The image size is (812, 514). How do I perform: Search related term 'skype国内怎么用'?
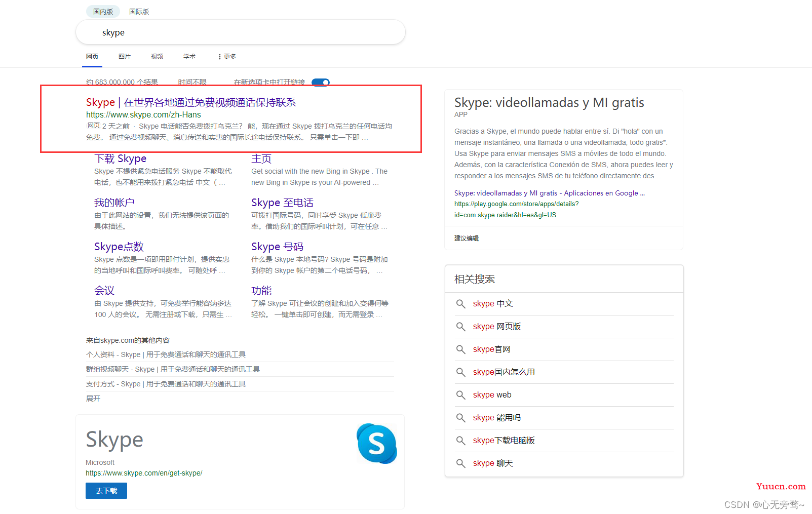504,372
